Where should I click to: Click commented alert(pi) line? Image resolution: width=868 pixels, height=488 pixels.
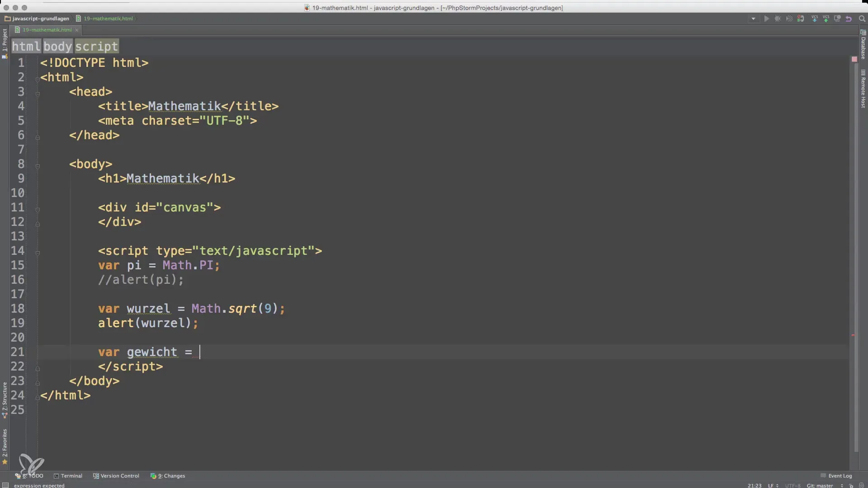pyautogui.click(x=141, y=280)
